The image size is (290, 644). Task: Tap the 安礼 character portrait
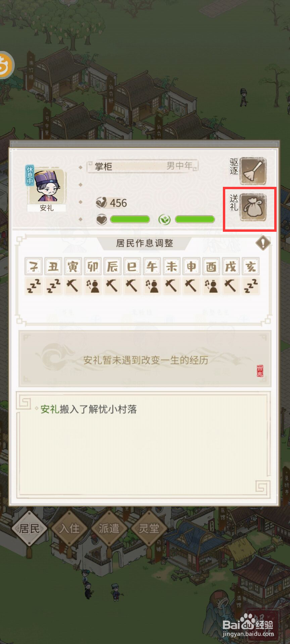coord(46,186)
